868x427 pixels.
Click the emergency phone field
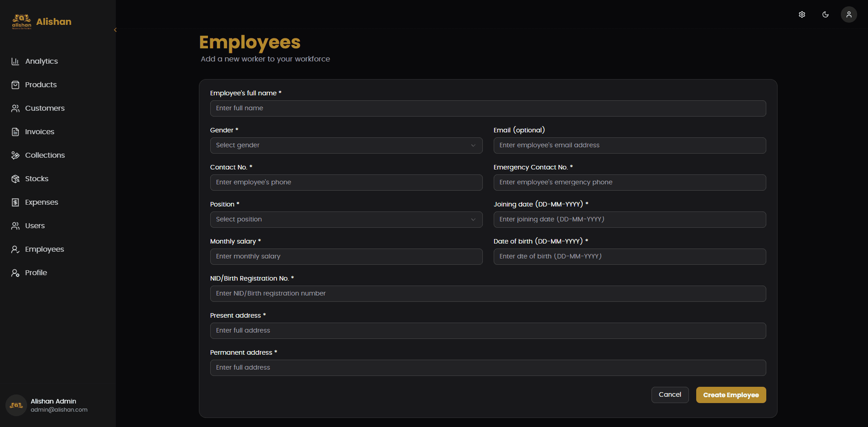(x=630, y=183)
